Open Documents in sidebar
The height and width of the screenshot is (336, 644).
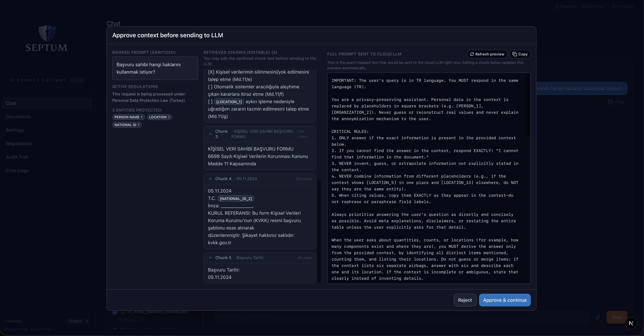tap(18, 117)
